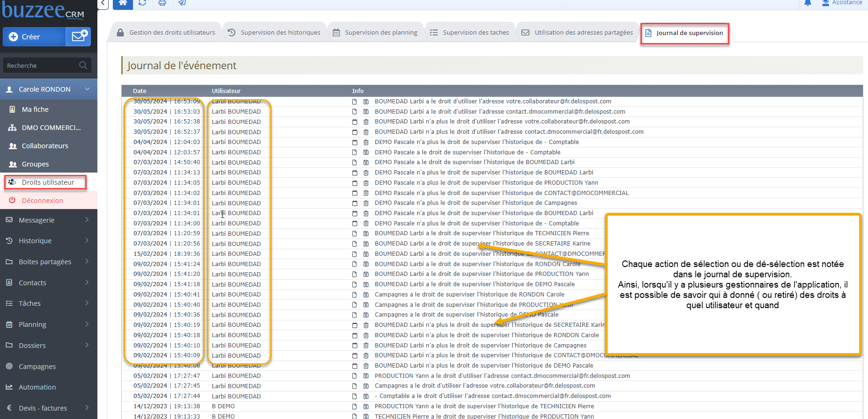This screenshot has width=868, height=419.
Task: Click the new email envelope icon beside Créer
Action: [x=78, y=36]
